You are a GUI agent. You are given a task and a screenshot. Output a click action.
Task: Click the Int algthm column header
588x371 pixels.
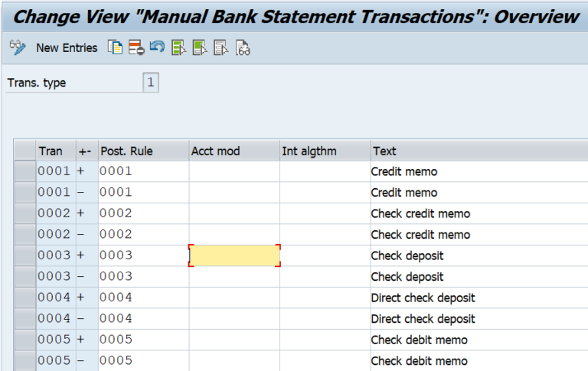tap(325, 151)
